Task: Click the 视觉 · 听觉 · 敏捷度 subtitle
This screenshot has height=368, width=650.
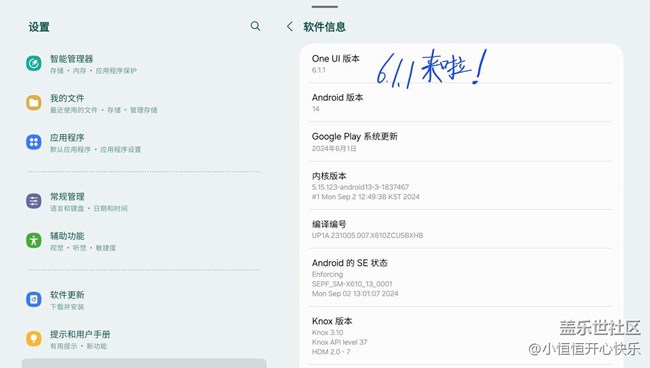Action: click(x=83, y=248)
